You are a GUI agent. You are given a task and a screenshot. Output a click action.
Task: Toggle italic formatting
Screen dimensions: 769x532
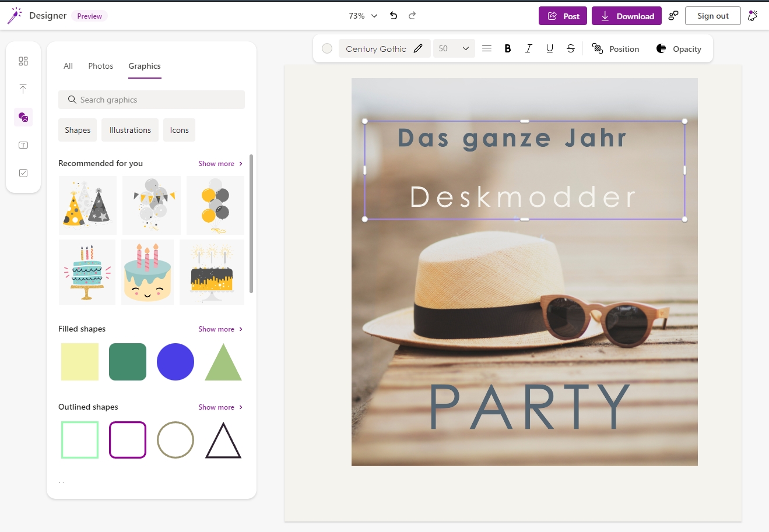(x=529, y=48)
